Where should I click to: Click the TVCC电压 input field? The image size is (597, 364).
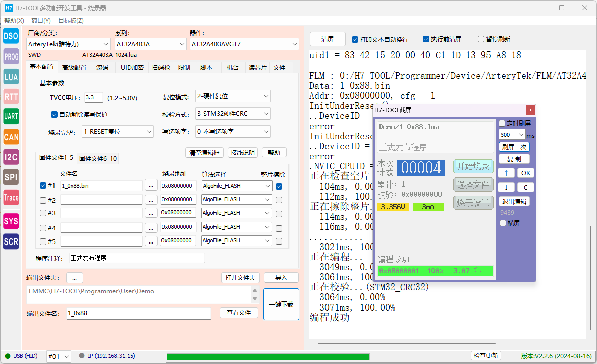tap(94, 97)
